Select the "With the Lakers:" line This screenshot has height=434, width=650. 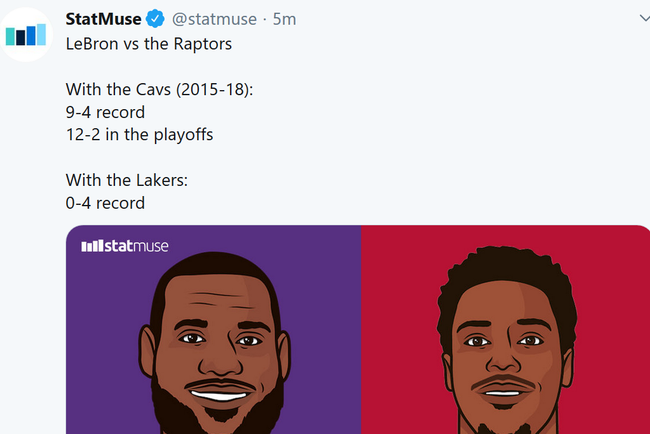pos(127,180)
